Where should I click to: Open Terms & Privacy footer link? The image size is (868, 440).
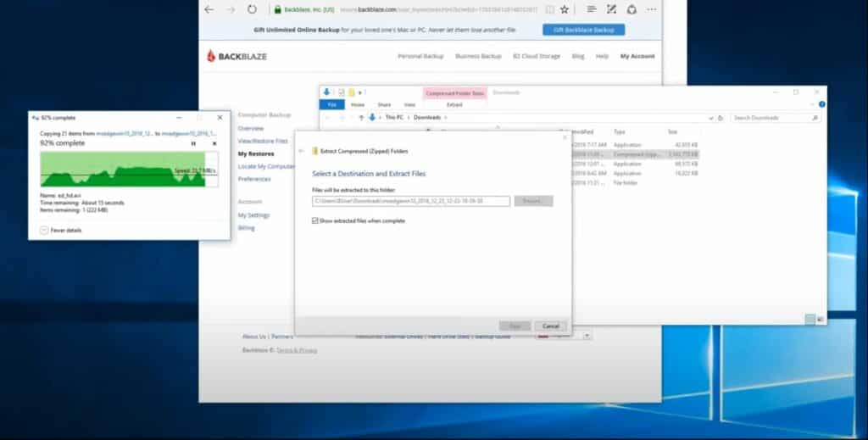click(297, 350)
